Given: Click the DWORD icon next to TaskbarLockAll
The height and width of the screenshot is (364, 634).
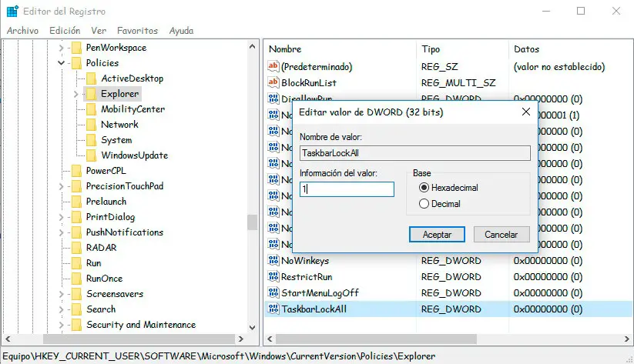Looking at the screenshot, I should point(273,309).
